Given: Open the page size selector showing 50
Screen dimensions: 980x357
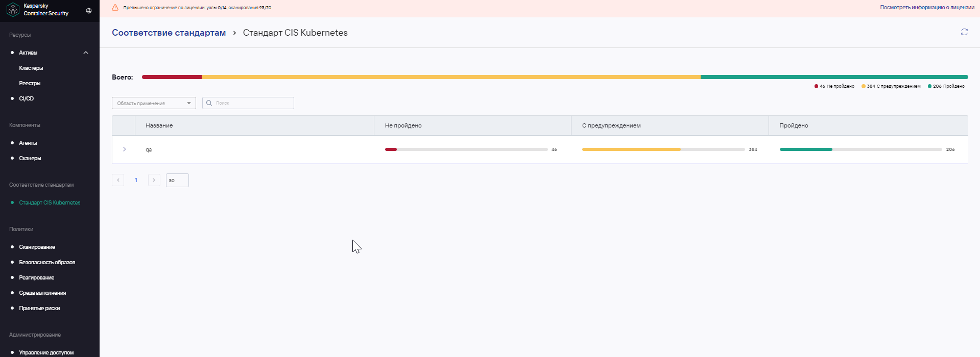Looking at the screenshot, I should (x=177, y=180).
